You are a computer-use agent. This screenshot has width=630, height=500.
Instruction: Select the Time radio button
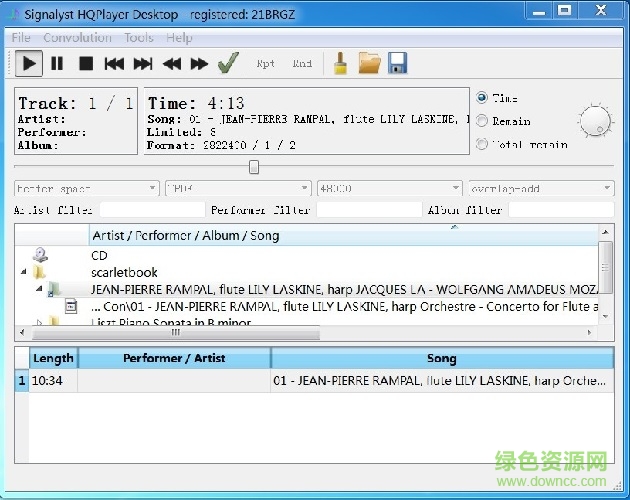coord(482,98)
